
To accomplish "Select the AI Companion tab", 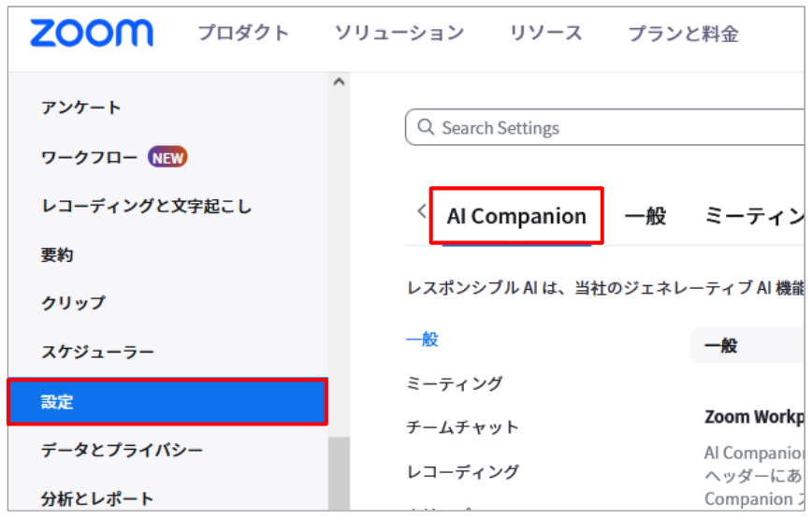I will tap(516, 216).
